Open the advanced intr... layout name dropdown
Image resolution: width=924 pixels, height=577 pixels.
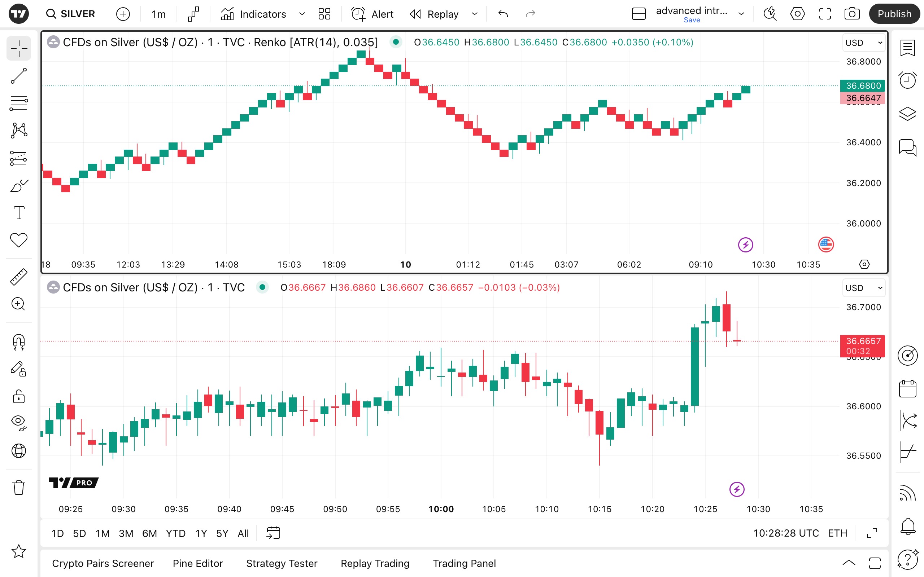pyautogui.click(x=741, y=14)
